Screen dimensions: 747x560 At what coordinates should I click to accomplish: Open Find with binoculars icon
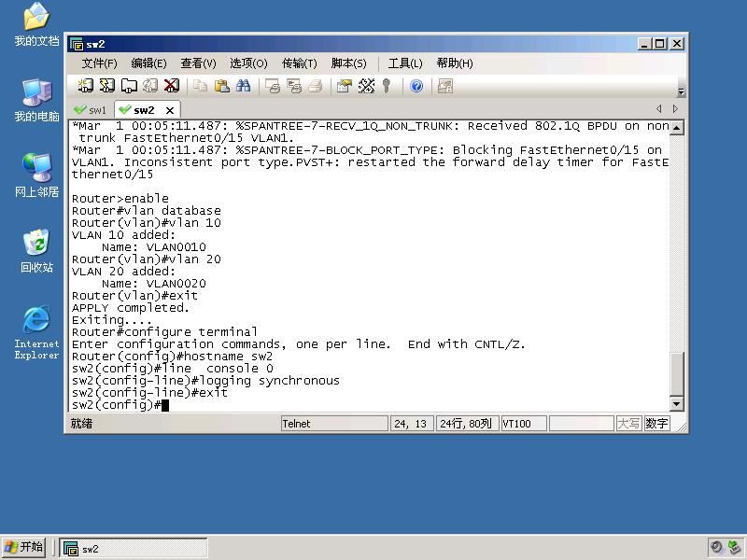[x=243, y=86]
